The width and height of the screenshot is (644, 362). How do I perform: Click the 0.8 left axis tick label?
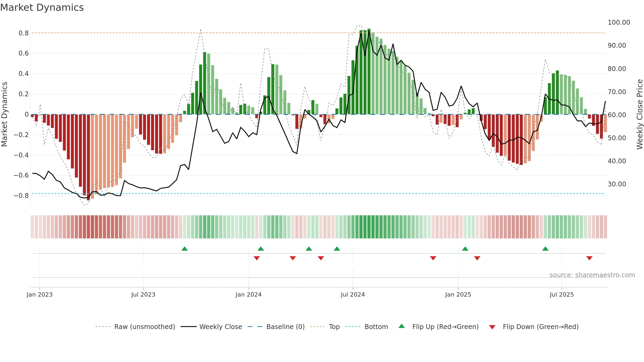pyautogui.click(x=24, y=33)
